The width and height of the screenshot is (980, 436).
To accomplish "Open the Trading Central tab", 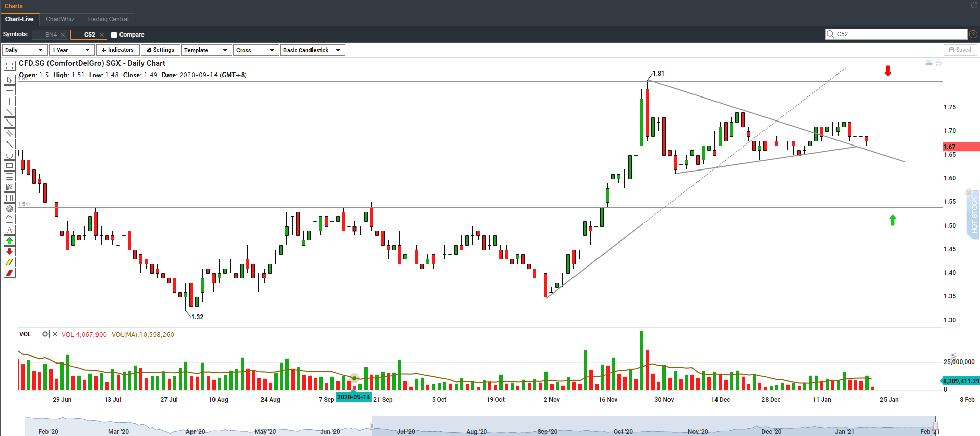I will (108, 19).
